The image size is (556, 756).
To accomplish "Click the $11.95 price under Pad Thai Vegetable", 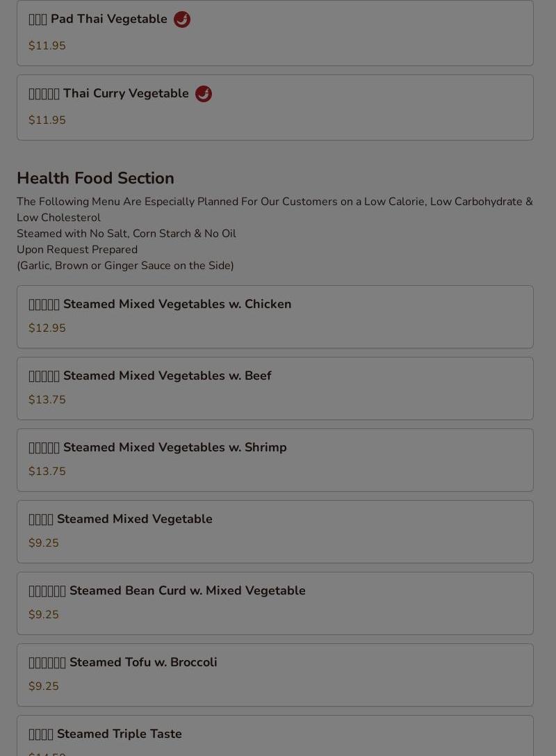I will click(x=47, y=46).
